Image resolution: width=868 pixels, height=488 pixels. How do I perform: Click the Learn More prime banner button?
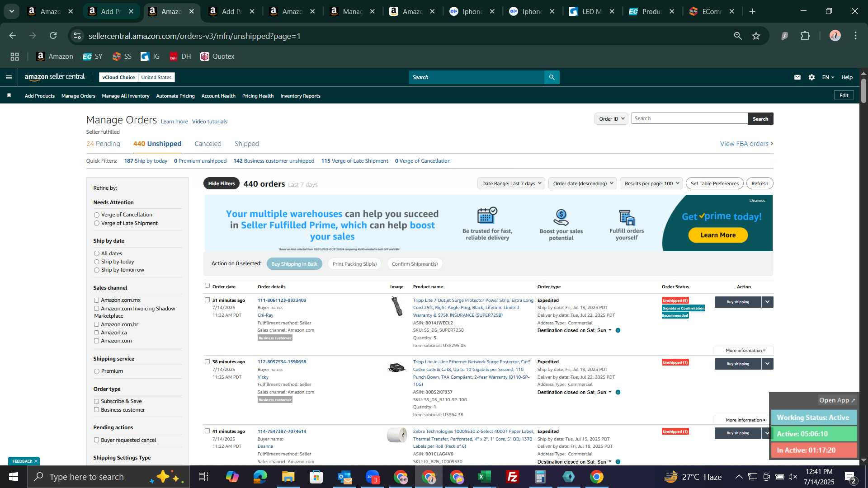click(718, 235)
